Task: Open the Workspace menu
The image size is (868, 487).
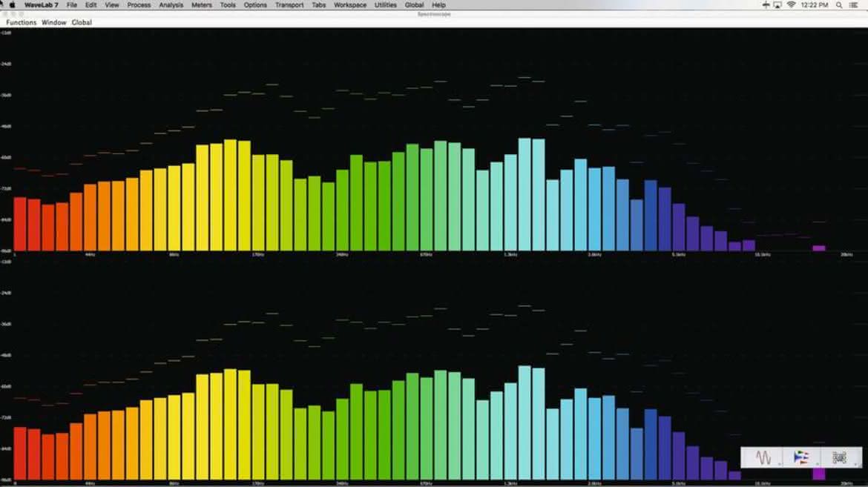Action: coord(350,5)
